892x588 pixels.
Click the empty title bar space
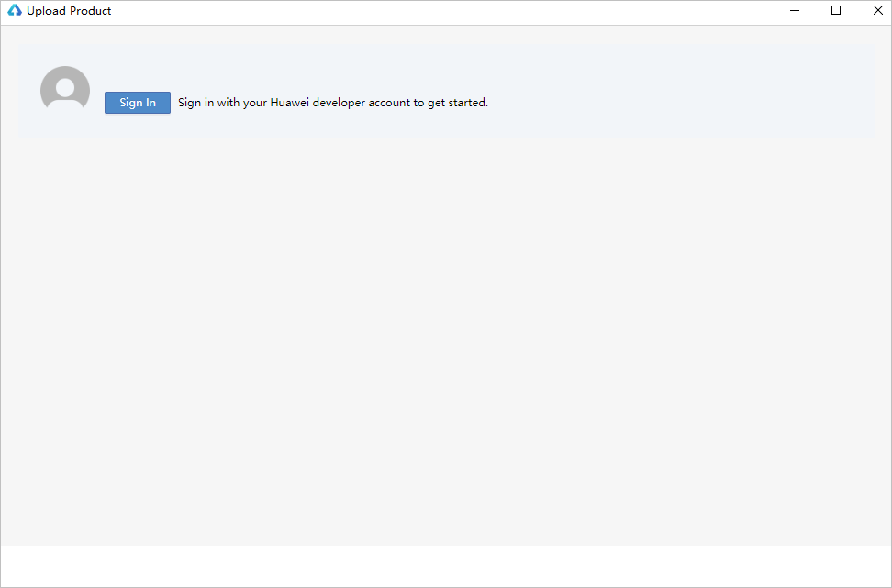point(440,11)
